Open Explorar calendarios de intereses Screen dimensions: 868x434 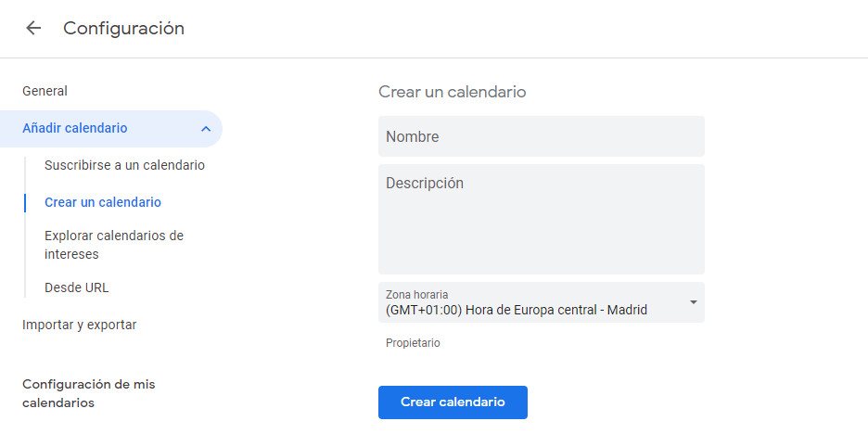tap(114, 245)
